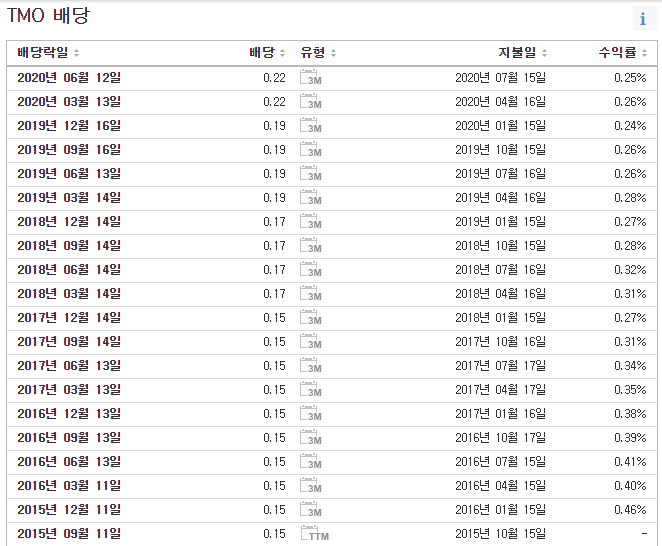Image resolution: width=662 pixels, height=546 pixels.
Task: Click payment date 2017년 10월 16일
Action: click(x=500, y=342)
